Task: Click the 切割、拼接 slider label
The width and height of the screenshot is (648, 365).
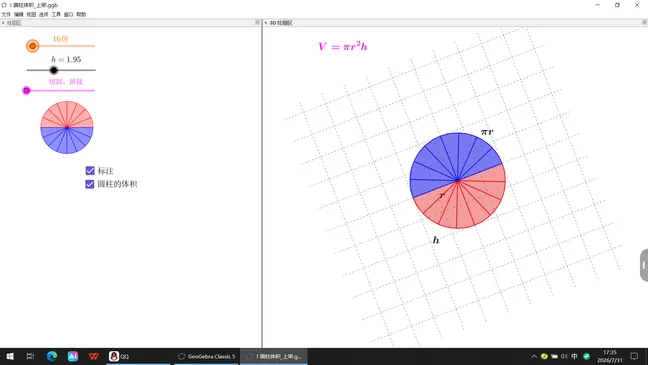Action: pyautogui.click(x=66, y=81)
